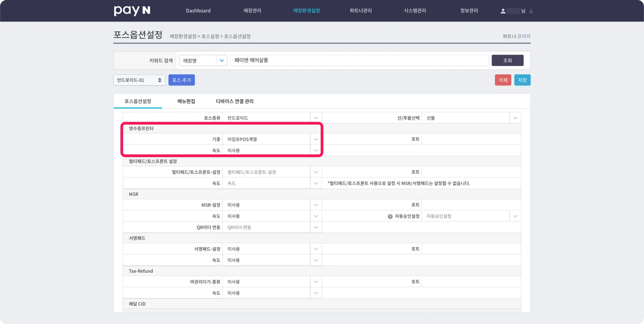
Task: Click the 매장환경설정 breadcrumb path text
Action: (210, 36)
